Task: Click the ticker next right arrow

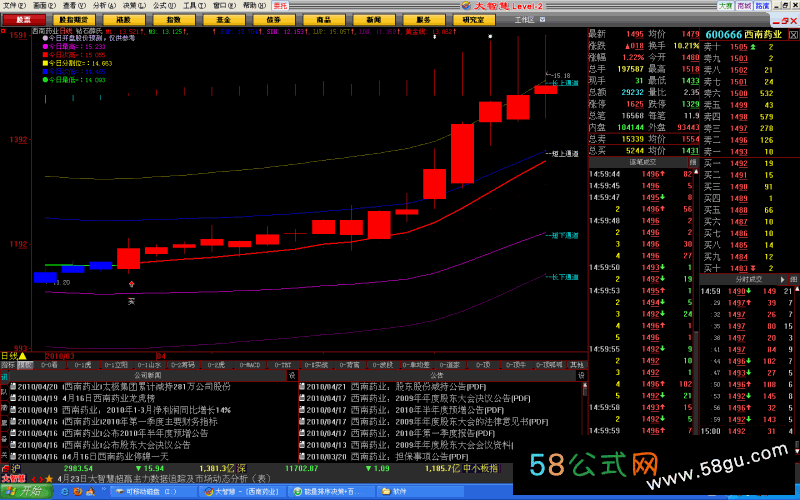Action: pos(41,479)
